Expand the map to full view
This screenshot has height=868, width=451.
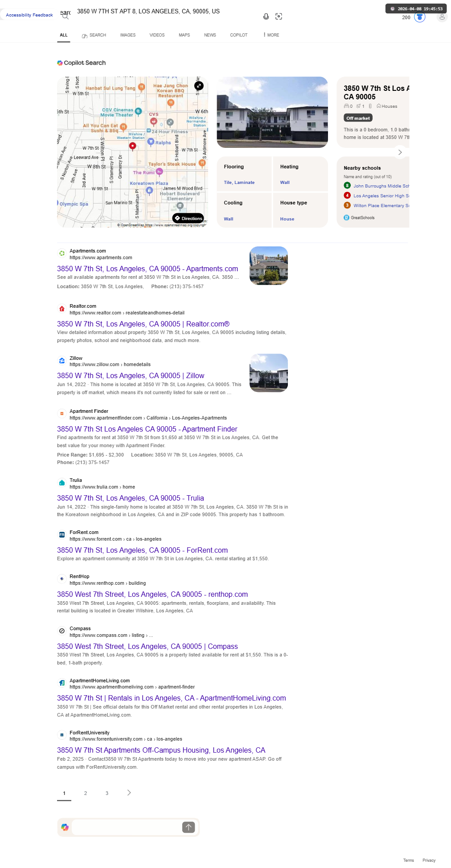tap(199, 86)
